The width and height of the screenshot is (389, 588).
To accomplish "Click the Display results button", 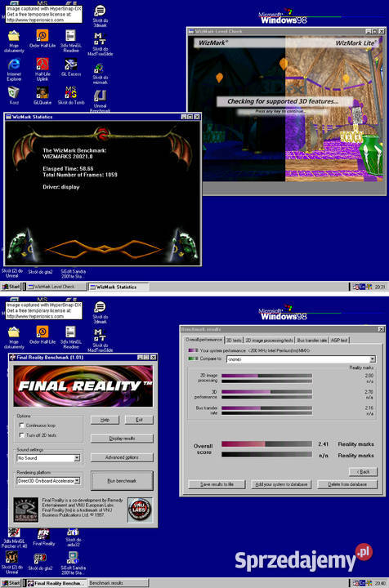I will click(122, 439).
